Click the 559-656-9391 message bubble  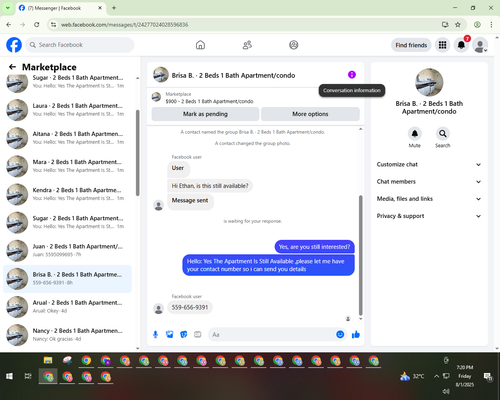click(190, 307)
